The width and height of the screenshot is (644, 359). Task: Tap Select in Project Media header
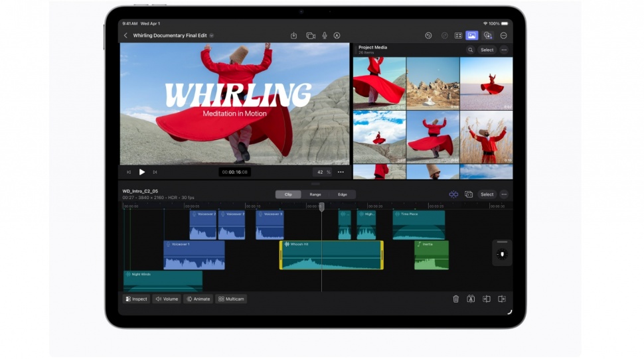pyautogui.click(x=487, y=50)
